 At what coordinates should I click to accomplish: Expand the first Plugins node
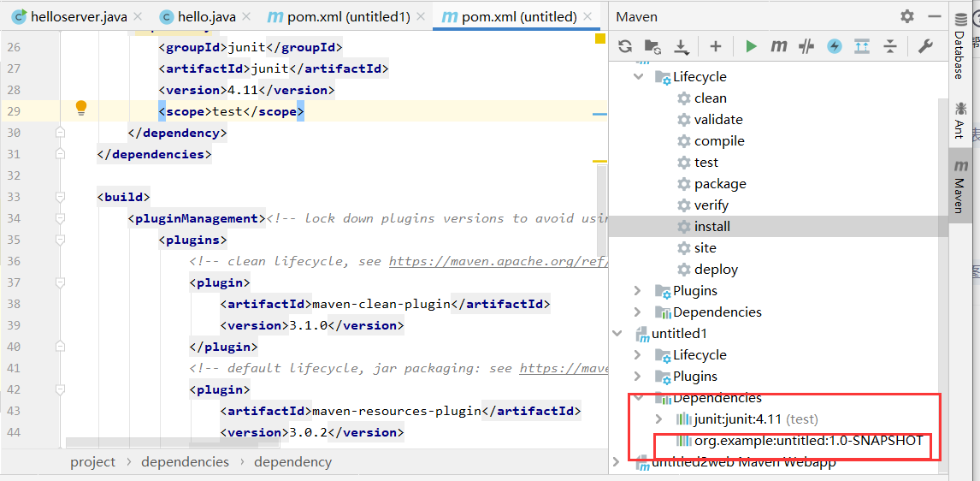[637, 290]
